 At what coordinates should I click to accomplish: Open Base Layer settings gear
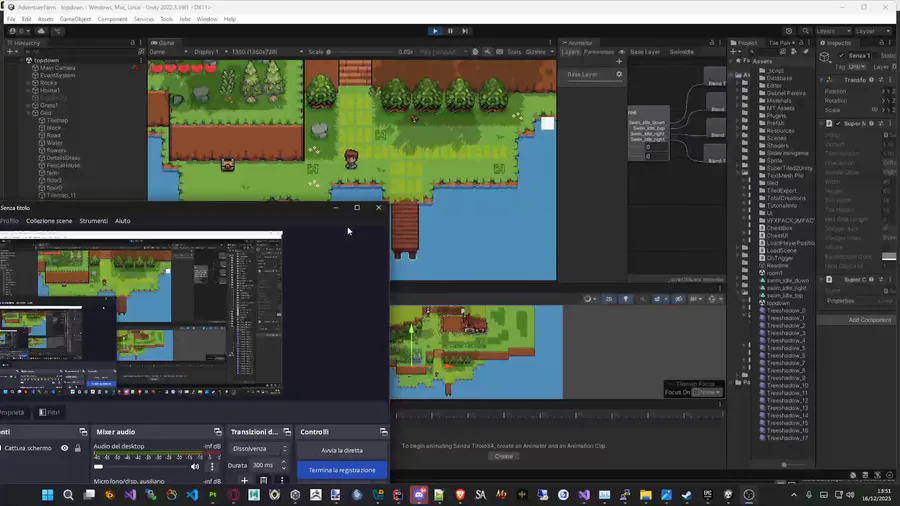pyautogui.click(x=619, y=74)
